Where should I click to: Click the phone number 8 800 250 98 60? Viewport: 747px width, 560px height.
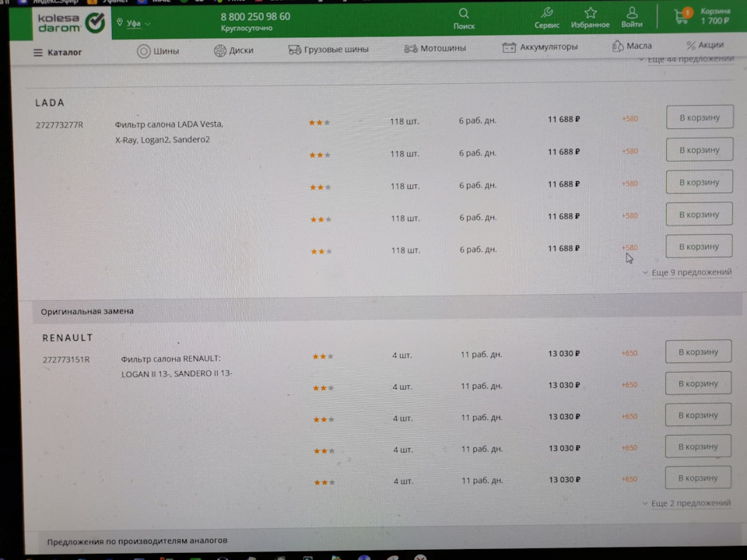tap(255, 16)
